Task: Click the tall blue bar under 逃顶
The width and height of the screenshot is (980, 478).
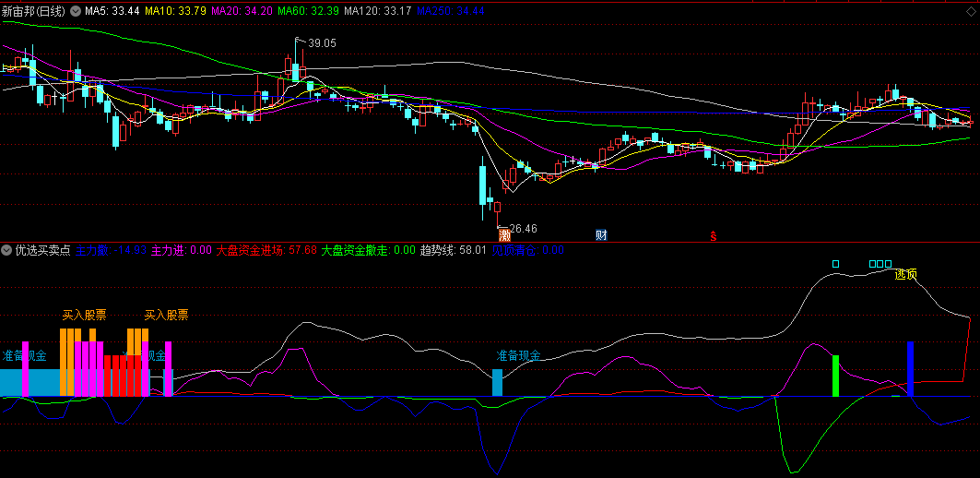Action: [910, 368]
